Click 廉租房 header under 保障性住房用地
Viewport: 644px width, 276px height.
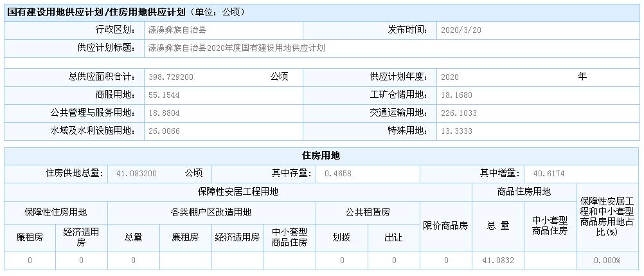[x=30, y=237]
